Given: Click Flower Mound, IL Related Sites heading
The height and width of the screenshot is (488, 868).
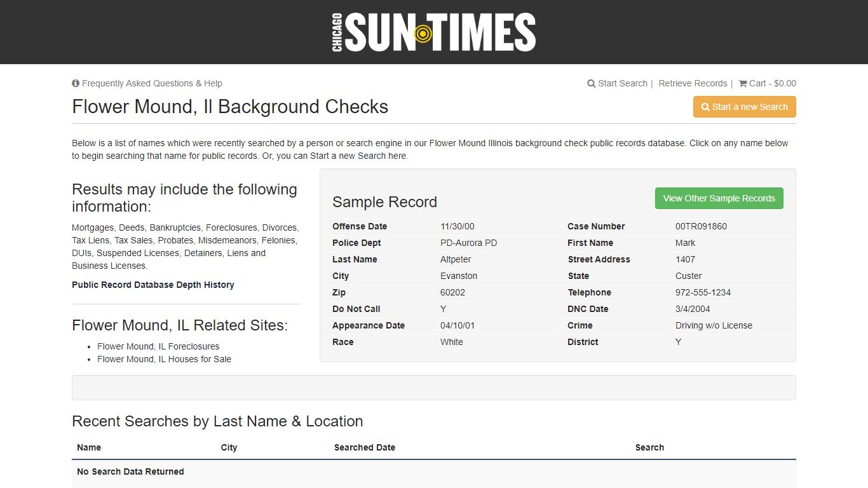Looking at the screenshot, I should pyautogui.click(x=180, y=325).
